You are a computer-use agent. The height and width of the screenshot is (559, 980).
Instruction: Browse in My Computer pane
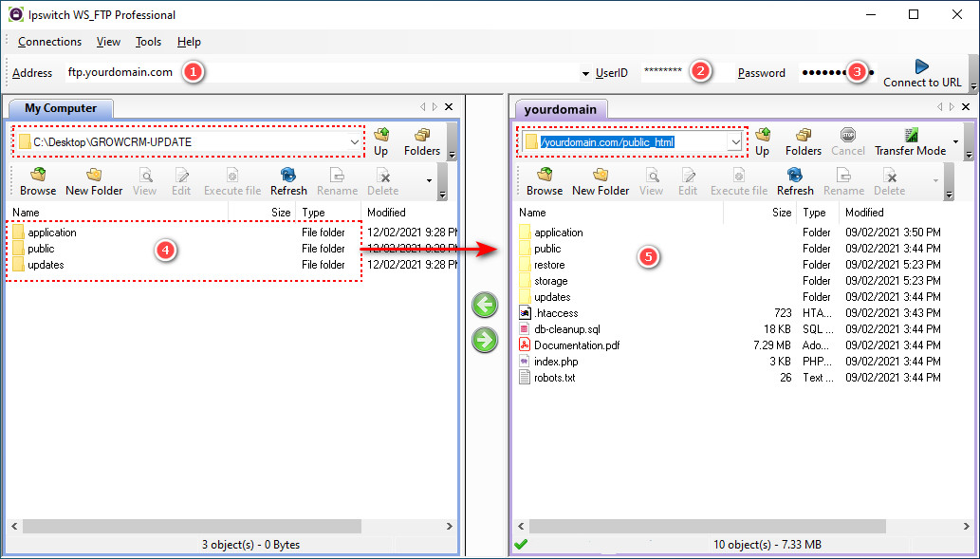pyautogui.click(x=38, y=182)
